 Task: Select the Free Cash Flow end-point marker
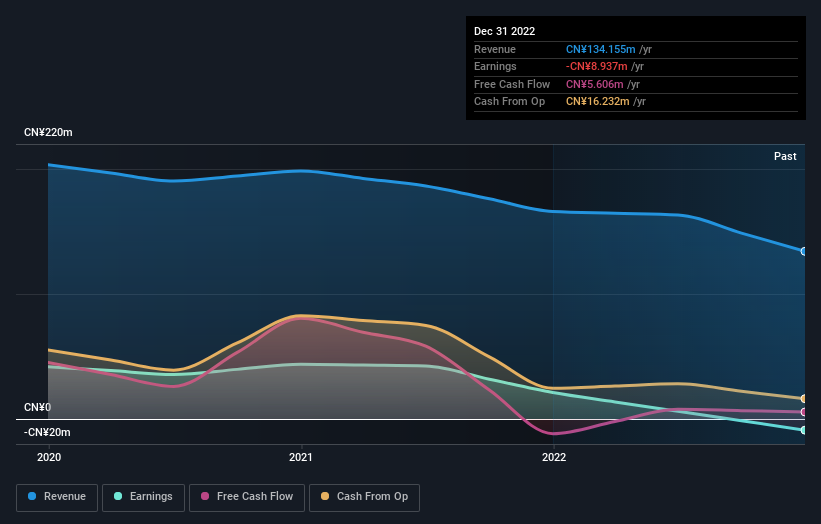(x=803, y=412)
